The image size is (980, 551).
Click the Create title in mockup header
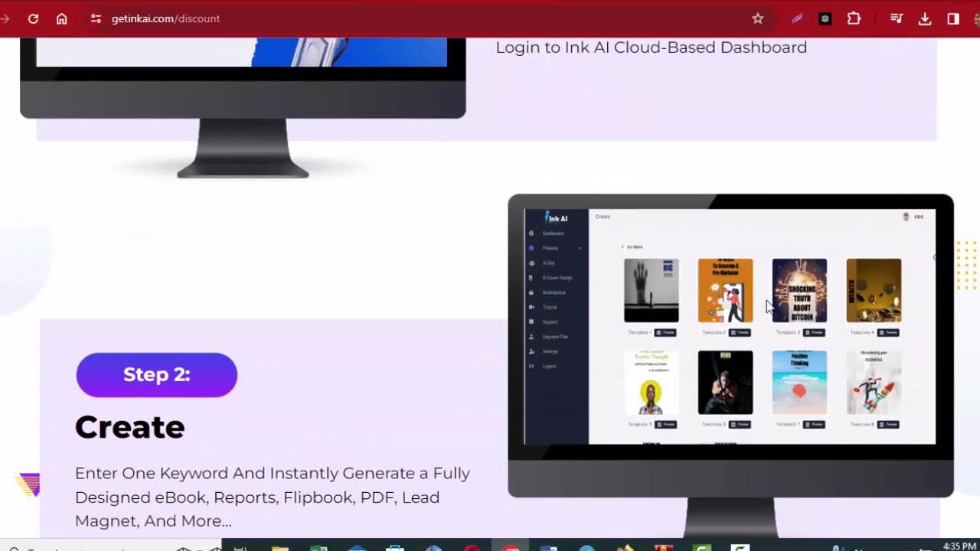(603, 217)
